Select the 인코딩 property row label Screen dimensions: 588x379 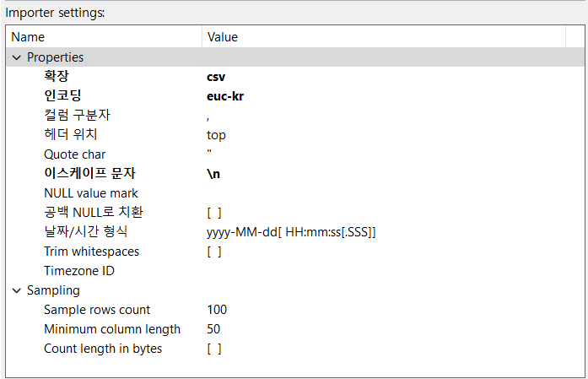(62, 95)
